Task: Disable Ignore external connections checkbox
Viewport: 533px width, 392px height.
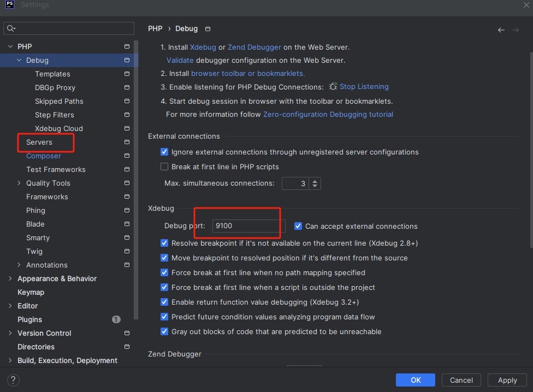Action: pyautogui.click(x=164, y=152)
